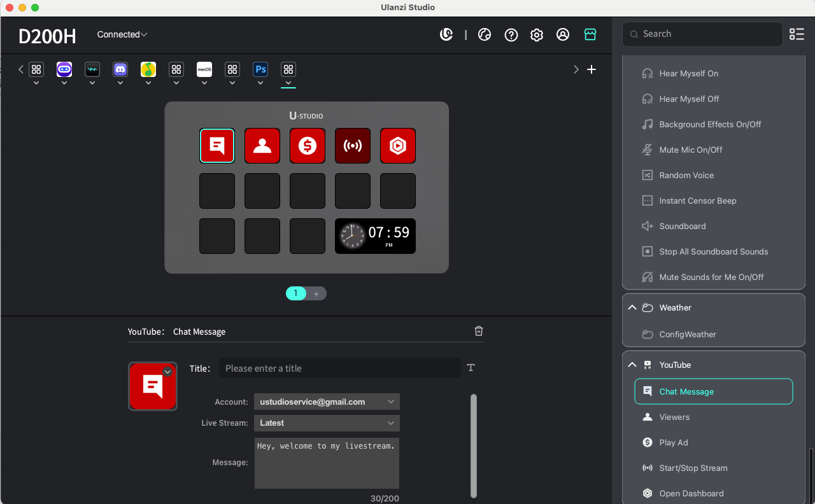Open the title text style icon

pos(471,368)
